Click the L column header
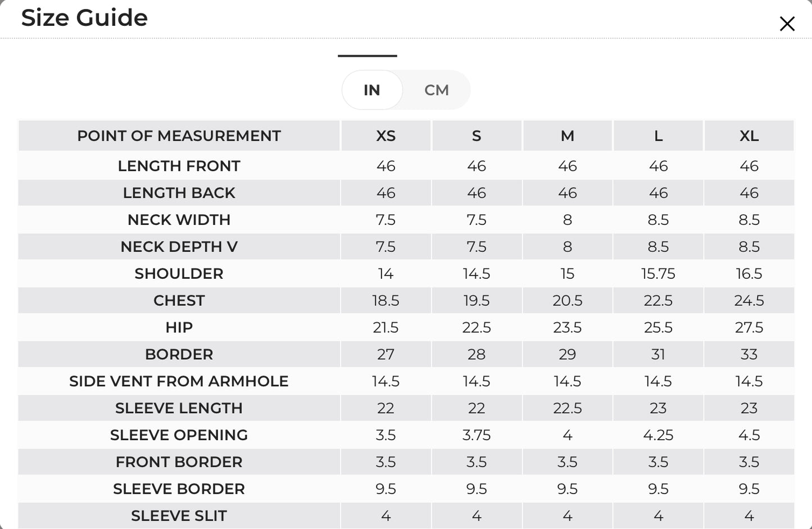The height and width of the screenshot is (529, 812). coord(658,135)
